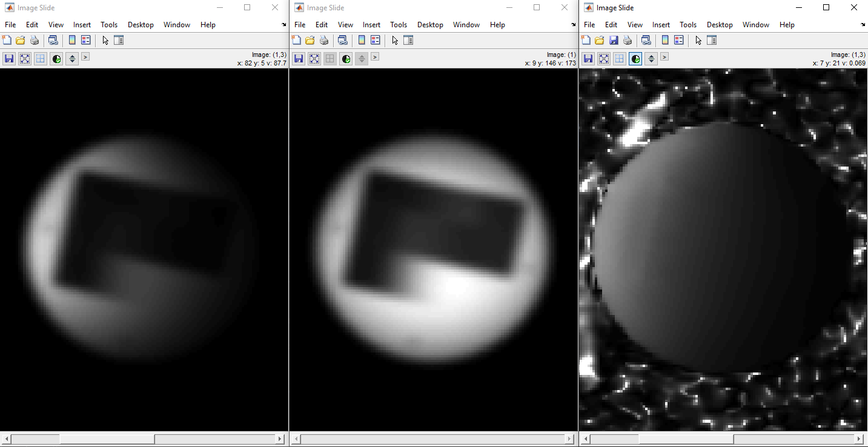This screenshot has height=447, width=868.
Task: Open Insert menu in middle window
Action: click(371, 25)
